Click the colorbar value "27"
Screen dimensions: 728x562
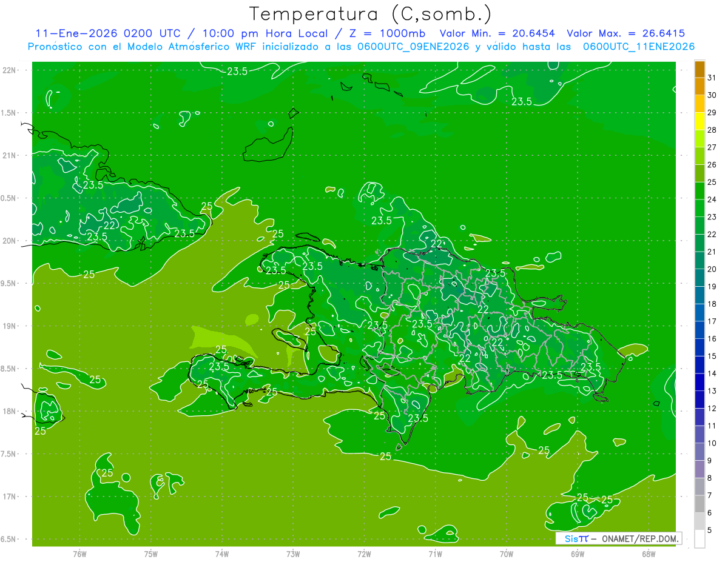pyautogui.click(x=712, y=147)
